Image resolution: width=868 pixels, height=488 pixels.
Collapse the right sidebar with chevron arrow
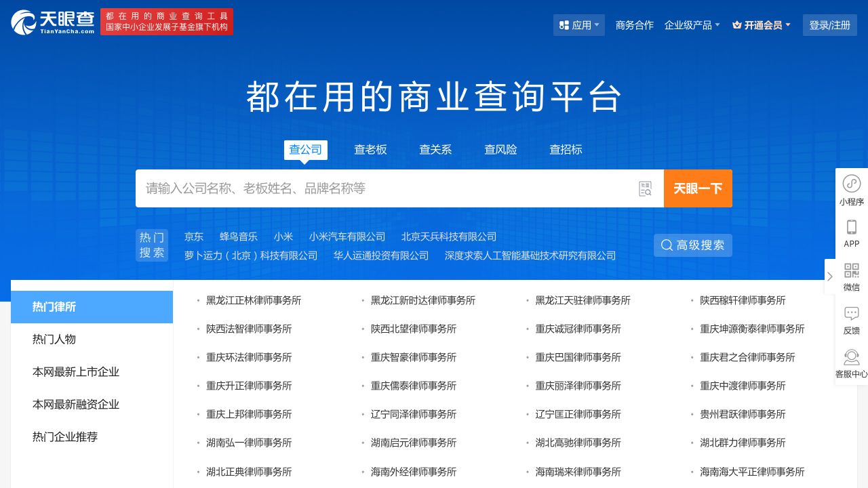[829, 277]
